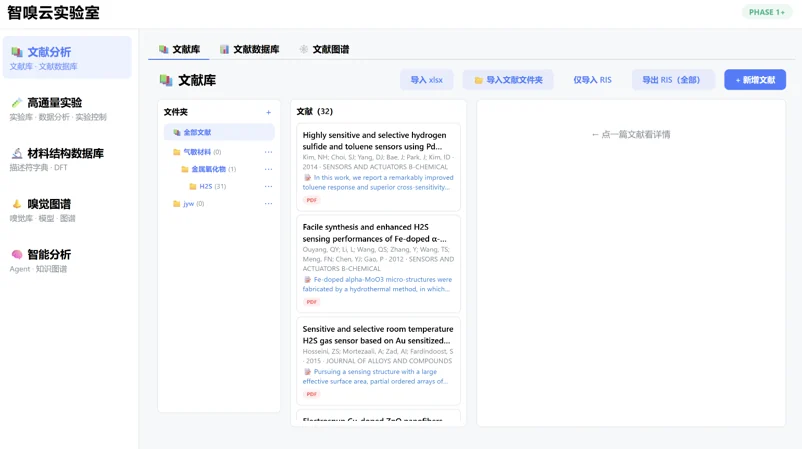The height and width of the screenshot is (449, 802).
Task: Click the 文件夹 panel header
Action: coord(175,112)
